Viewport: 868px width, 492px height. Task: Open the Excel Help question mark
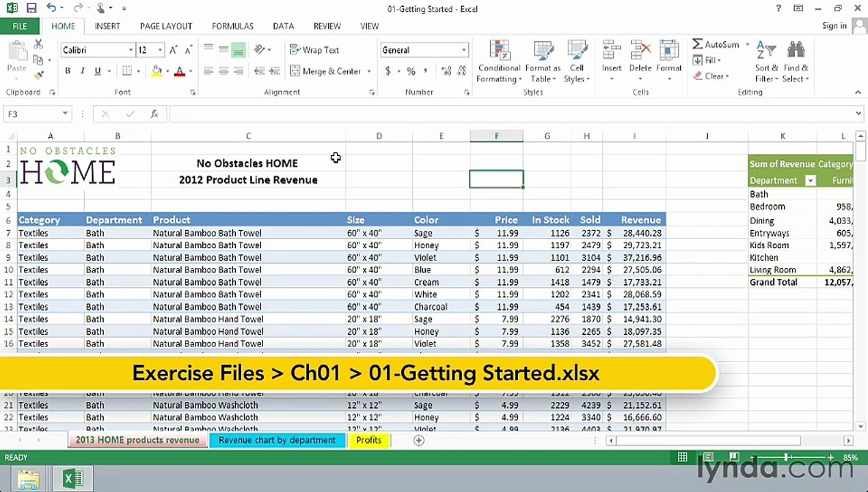coord(778,8)
